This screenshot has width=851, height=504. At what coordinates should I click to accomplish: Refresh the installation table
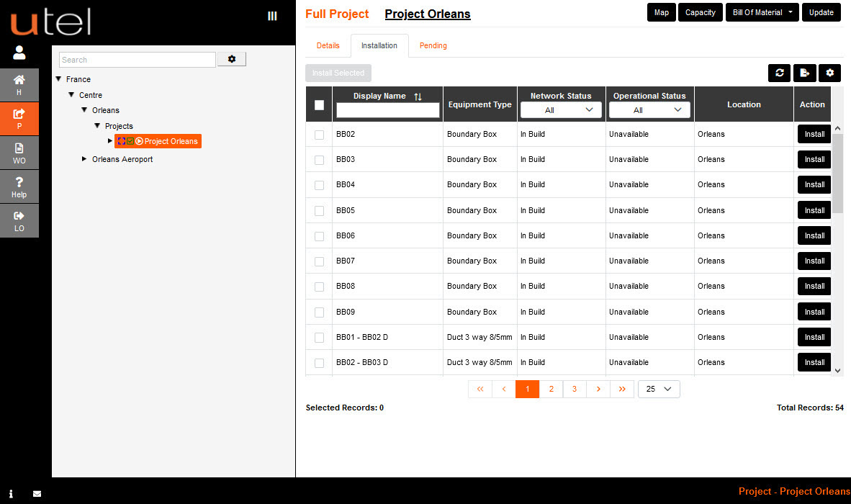(x=779, y=73)
